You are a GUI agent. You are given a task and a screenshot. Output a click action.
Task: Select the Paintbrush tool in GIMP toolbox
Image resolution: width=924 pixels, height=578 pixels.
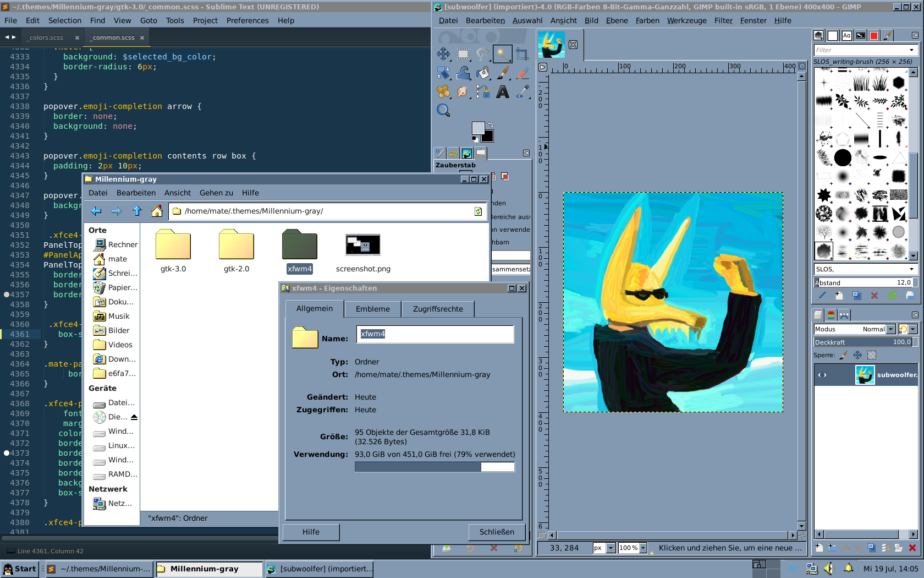tap(503, 73)
